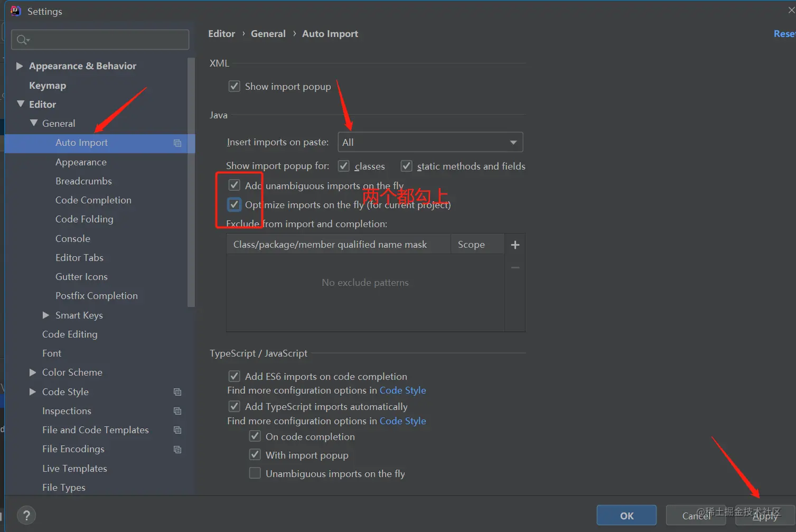Click the project-level icon beside Auto Import
This screenshot has height=532, width=796.
click(x=177, y=143)
